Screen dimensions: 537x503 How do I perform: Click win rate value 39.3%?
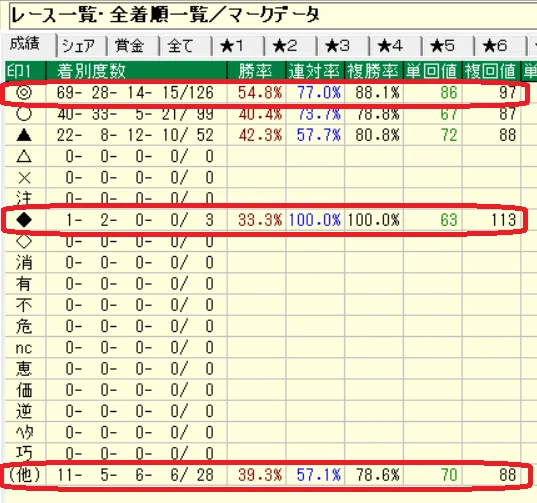tap(260, 475)
